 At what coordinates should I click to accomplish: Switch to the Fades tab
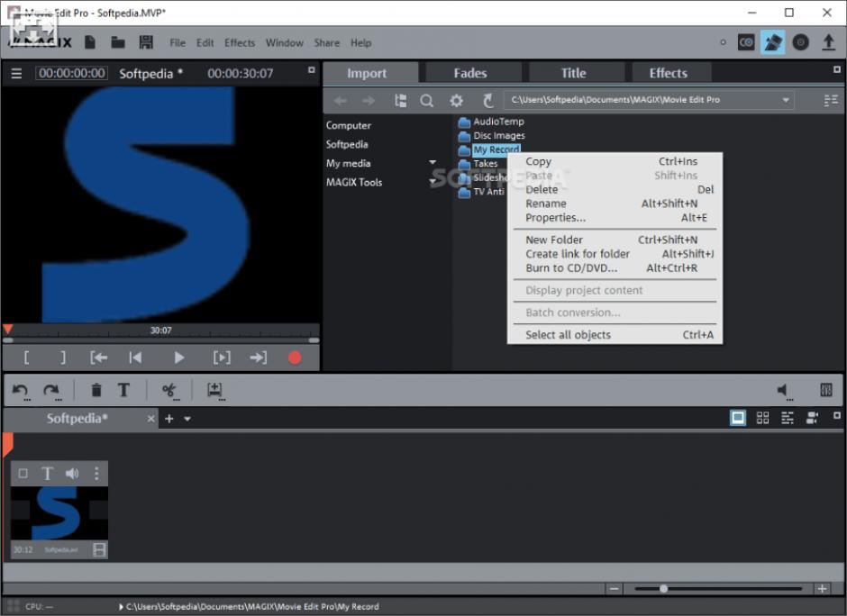coord(469,73)
